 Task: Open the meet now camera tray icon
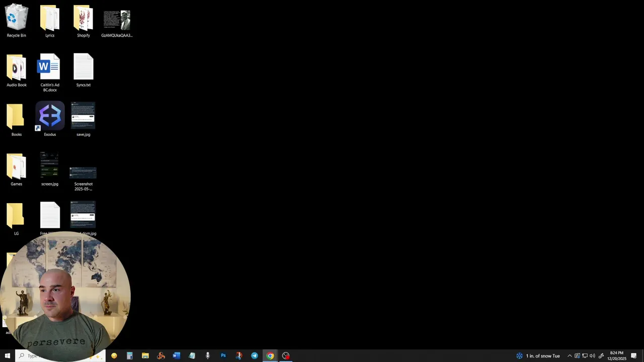click(577, 355)
